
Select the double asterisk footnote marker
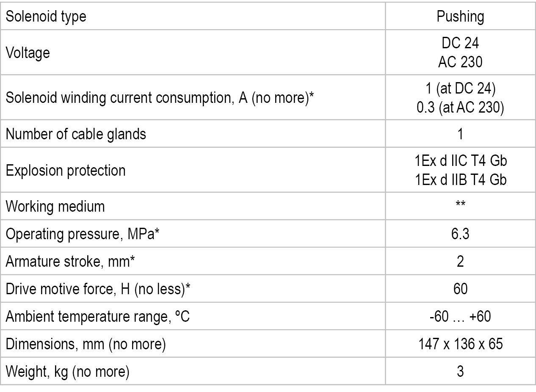pos(460,205)
